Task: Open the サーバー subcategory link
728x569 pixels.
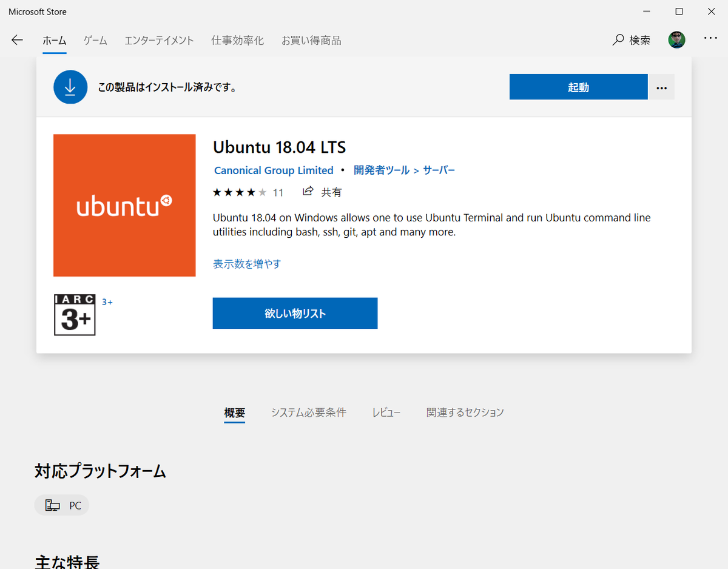Action: tap(440, 170)
